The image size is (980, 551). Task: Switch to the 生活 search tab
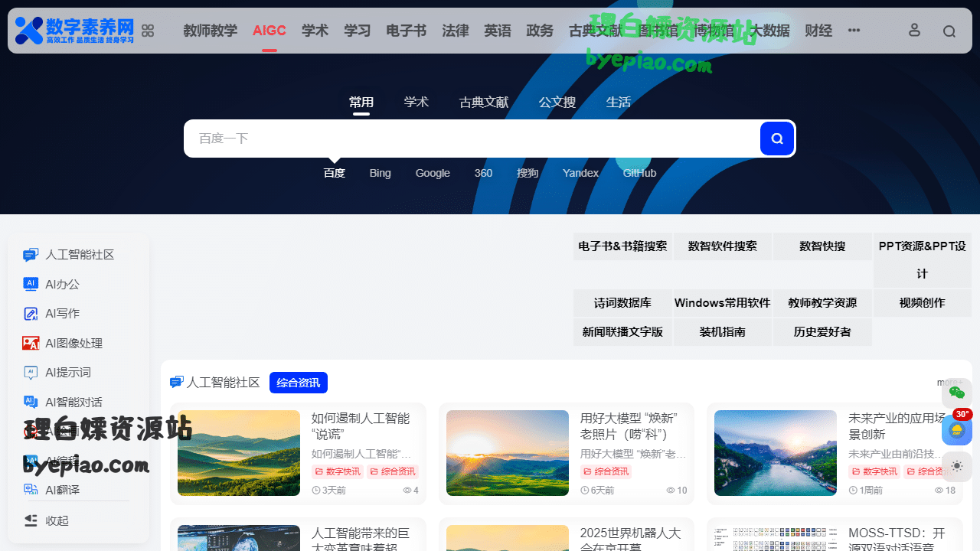619,103
